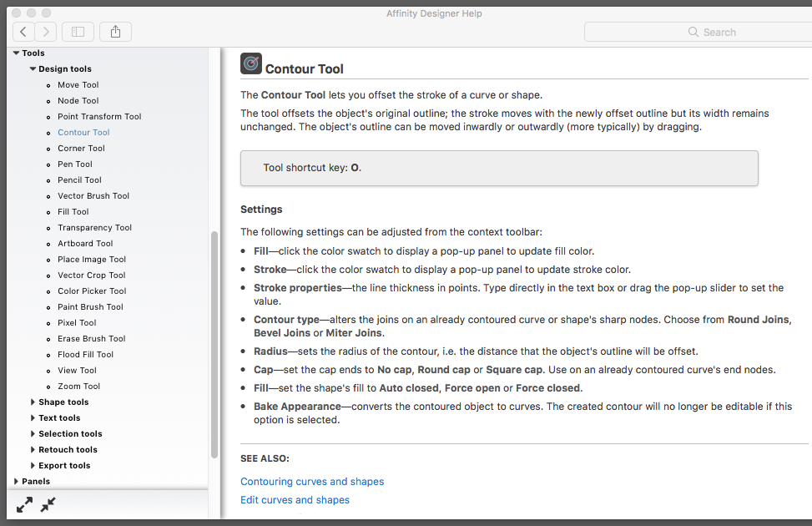Click the Settings heading text
812x526 pixels.
pos(261,210)
